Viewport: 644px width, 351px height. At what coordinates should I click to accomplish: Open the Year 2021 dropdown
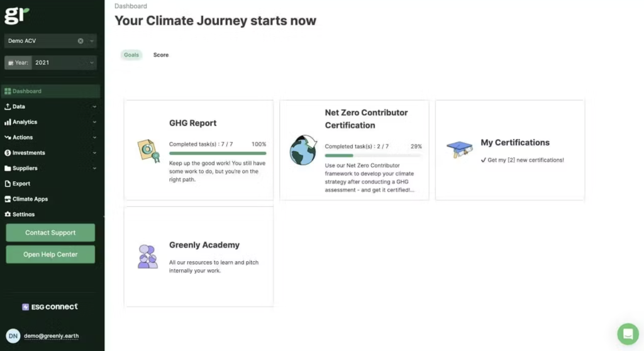pos(92,63)
